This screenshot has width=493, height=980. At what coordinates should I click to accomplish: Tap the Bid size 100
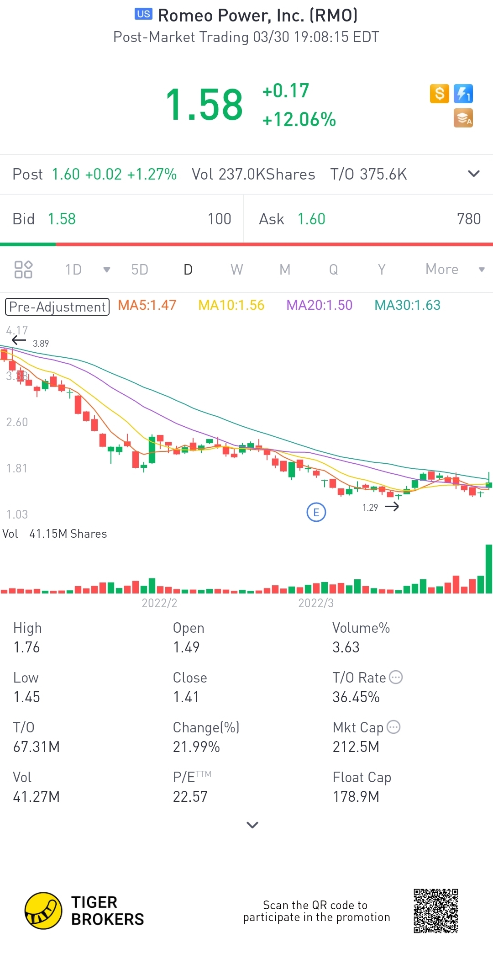coord(220,219)
